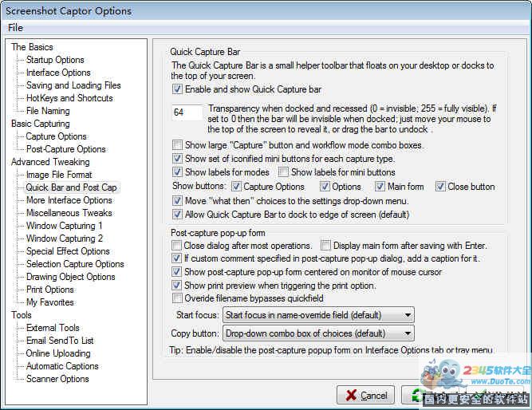This screenshot has width=532, height=410.
Task: Click the transparency value field showing 64
Action: (187, 112)
